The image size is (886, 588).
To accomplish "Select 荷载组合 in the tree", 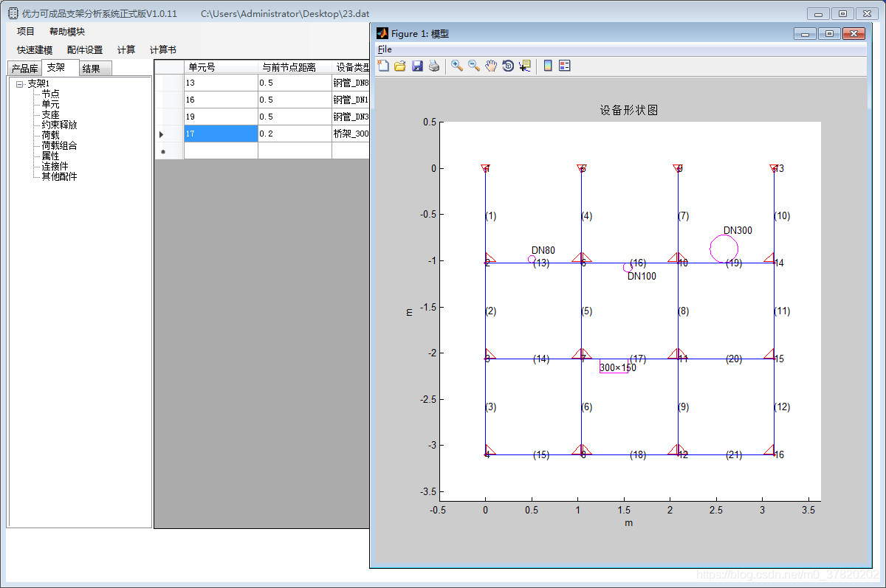I will coord(60,146).
